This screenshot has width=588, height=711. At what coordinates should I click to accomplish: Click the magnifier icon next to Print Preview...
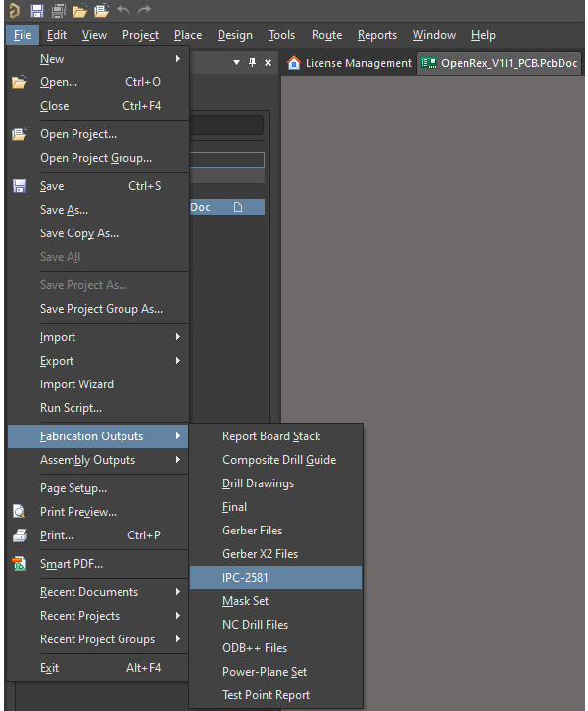pos(19,512)
